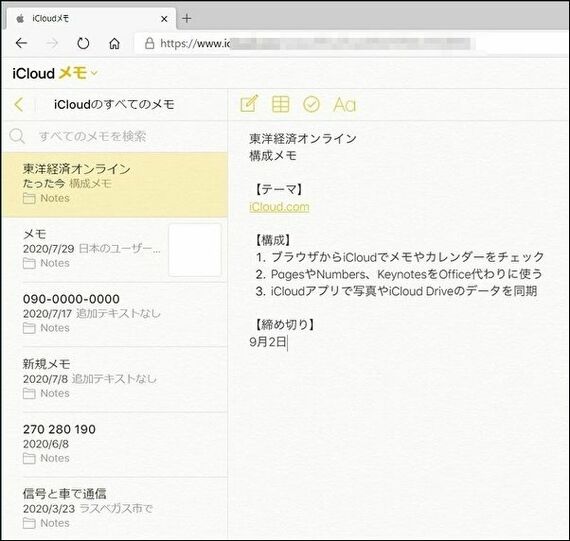Click the search magnifier icon in notes list

pyautogui.click(x=17, y=136)
